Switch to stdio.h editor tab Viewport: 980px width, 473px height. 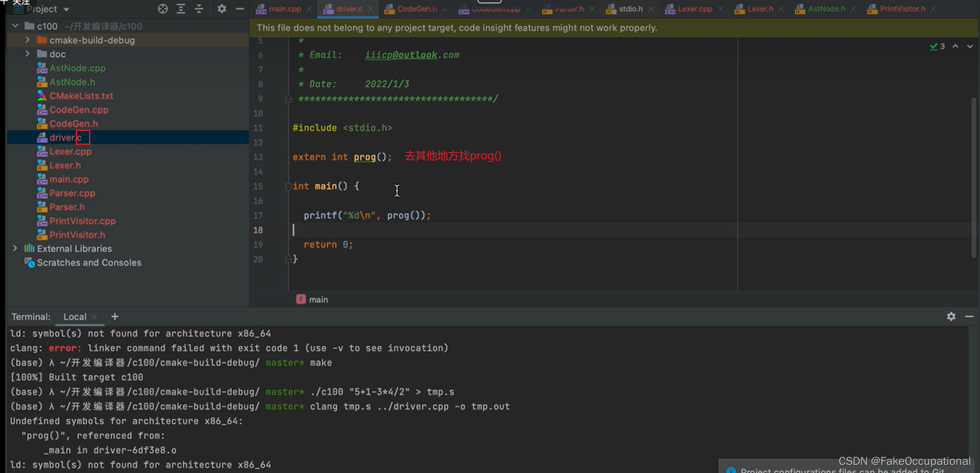(x=630, y=9)
